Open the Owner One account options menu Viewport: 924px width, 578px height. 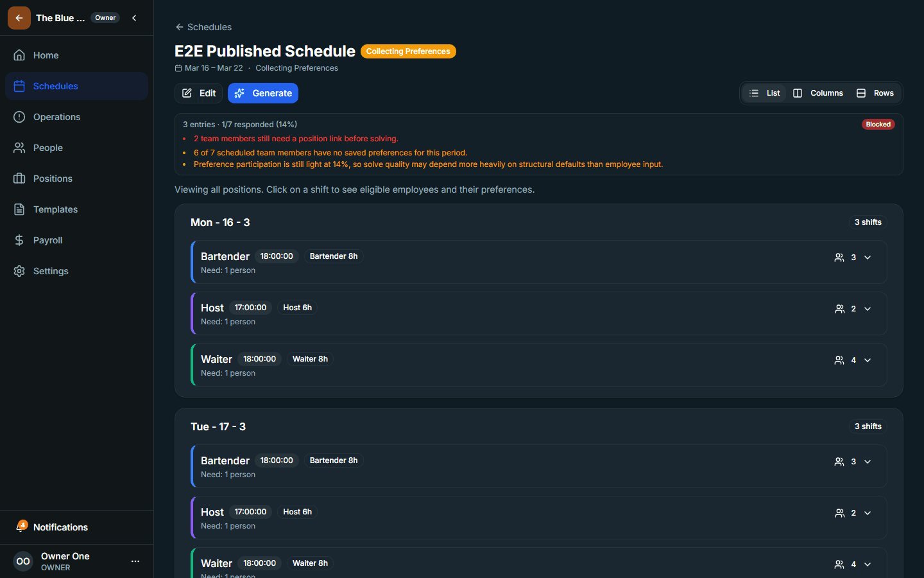coord(135,561)
